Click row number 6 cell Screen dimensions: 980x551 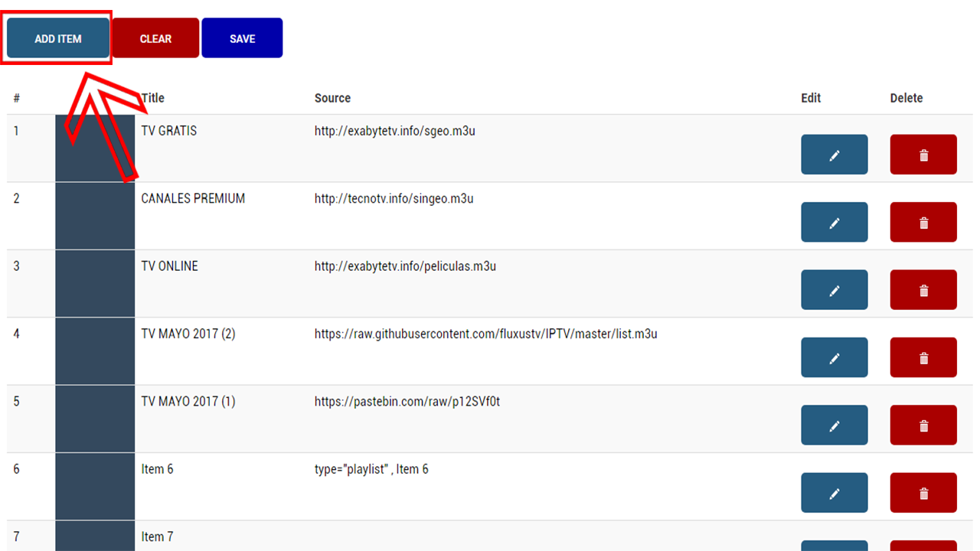tap(17, 469)
